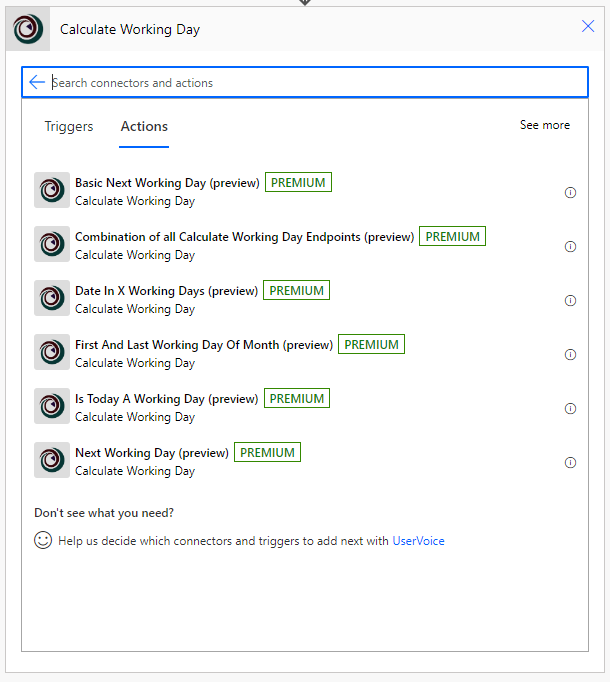
Task: Close the Calculate Working Day panel
Action: 588,27
